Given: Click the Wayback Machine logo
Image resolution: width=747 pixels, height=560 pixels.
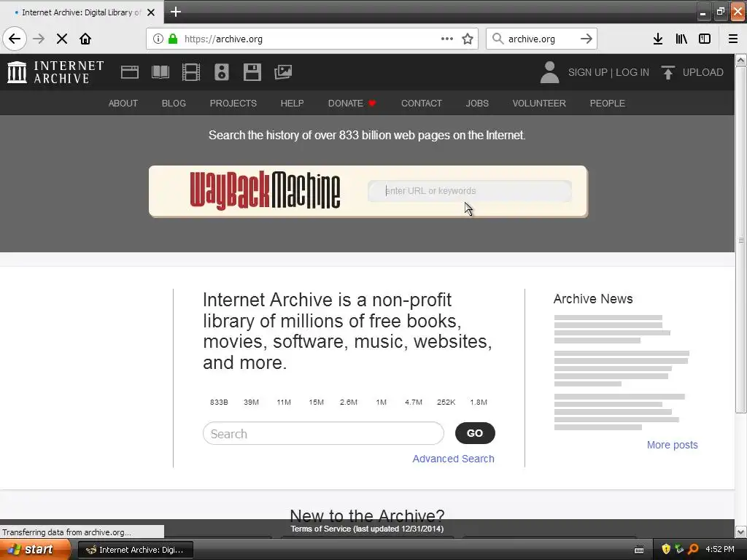Looking at the screenshot, I should pos(265,190).
